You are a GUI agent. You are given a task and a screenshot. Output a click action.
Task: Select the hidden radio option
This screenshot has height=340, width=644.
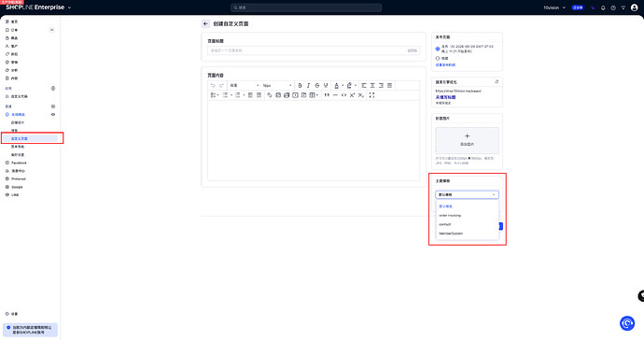pos(438,59)
